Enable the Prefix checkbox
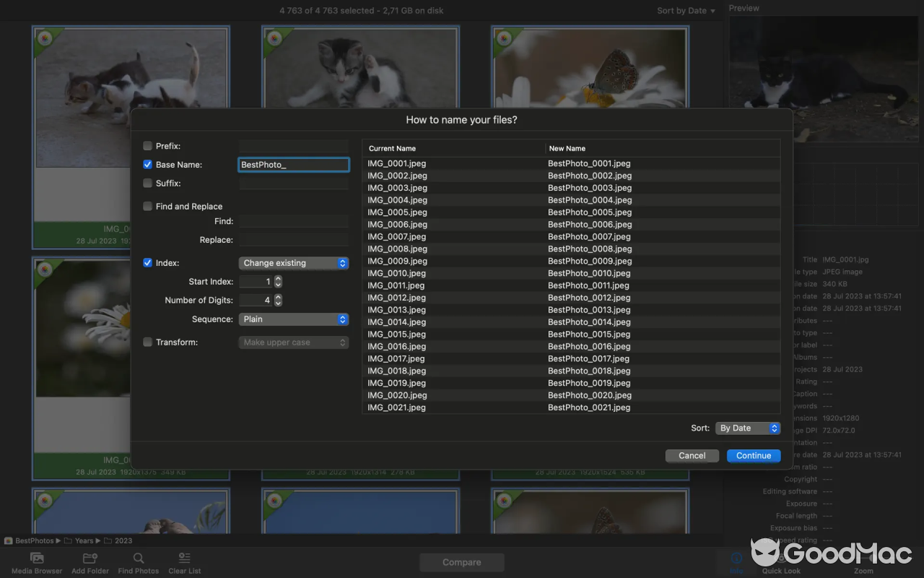The width and height of the screenshot is (924, 578). pyautogui.click(x=147, y=145)
